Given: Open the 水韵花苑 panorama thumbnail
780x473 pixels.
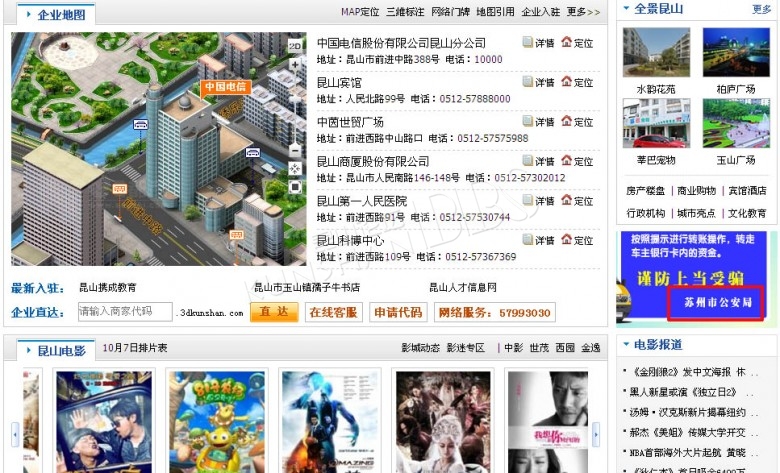Looking at the screenshot, I should [656, 52].
